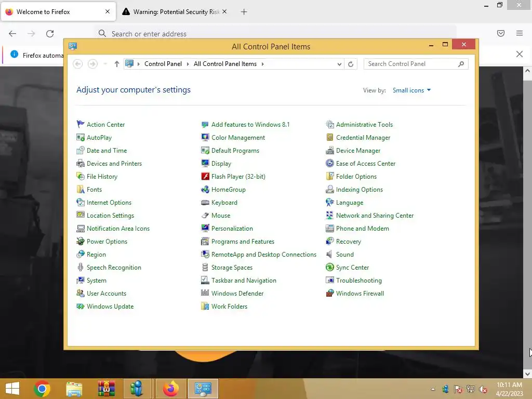Open the Windows Start button
532x399 pixels.
[12, 389]
